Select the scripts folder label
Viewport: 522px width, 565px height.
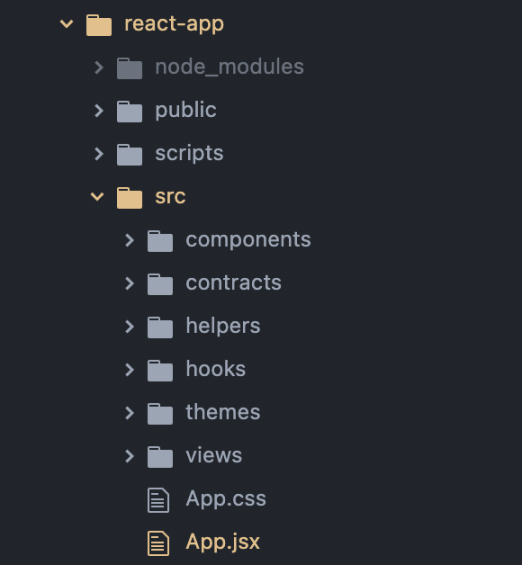click(x=189, y=154)
